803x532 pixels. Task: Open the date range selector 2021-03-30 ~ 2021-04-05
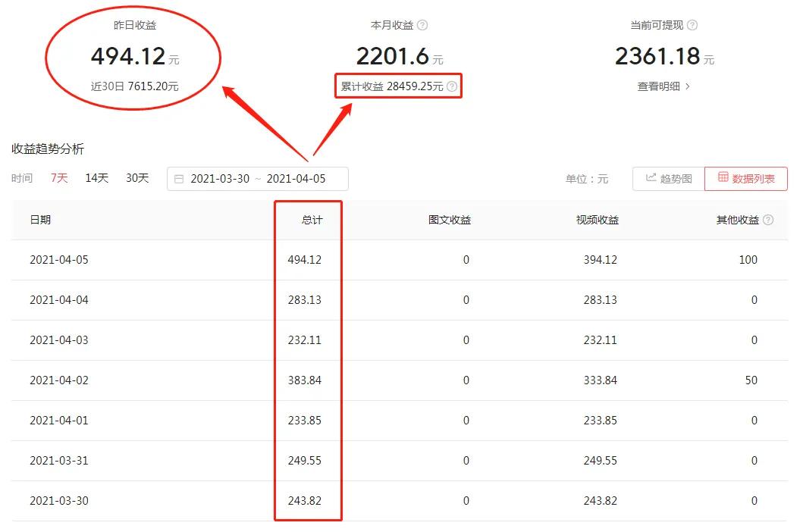pos(258,179)
